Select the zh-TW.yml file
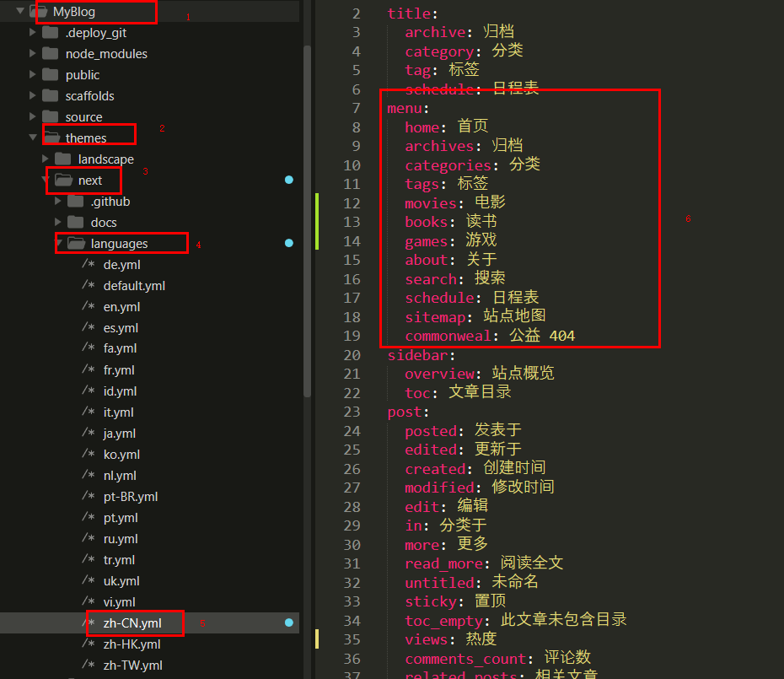Viewport: 784px width, 679px height. (x=132, y=666)
